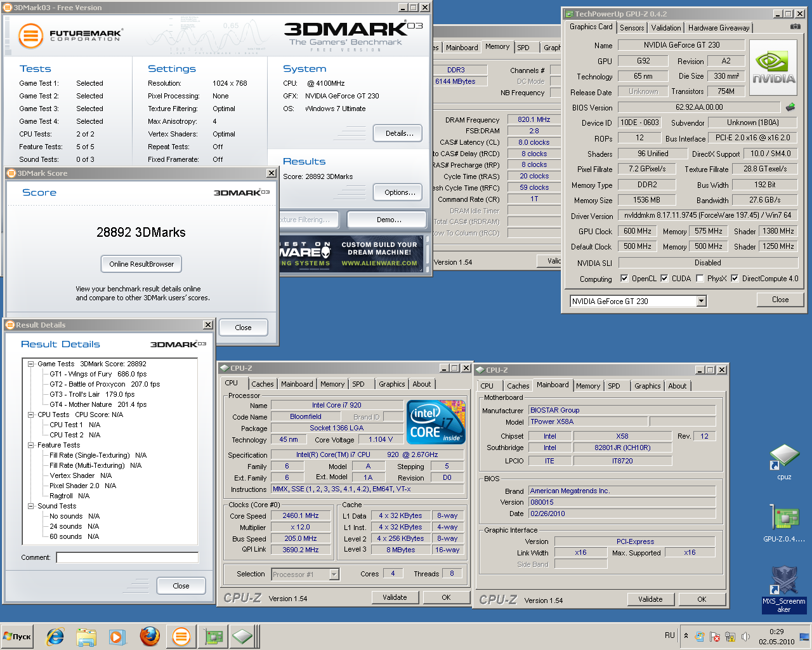The image size is (812, 650).
Task: Click the RU language indicator
Action: click(670, 635)
